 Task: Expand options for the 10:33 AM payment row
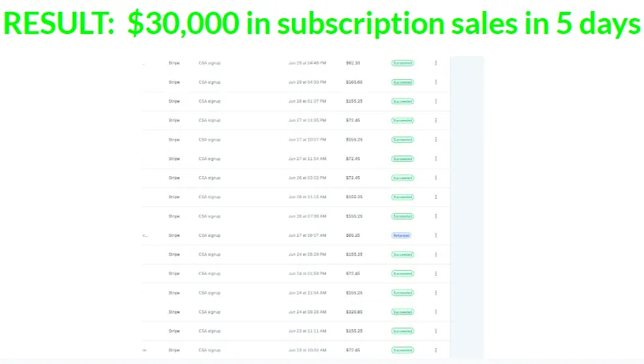[436, 350]
